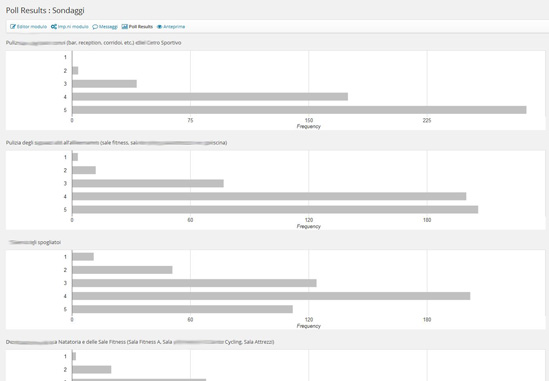The width and height of the screenshot is (549, 381).
Task: Choose the rating 5 bar in spogliatoi chart
Action: 182,309
